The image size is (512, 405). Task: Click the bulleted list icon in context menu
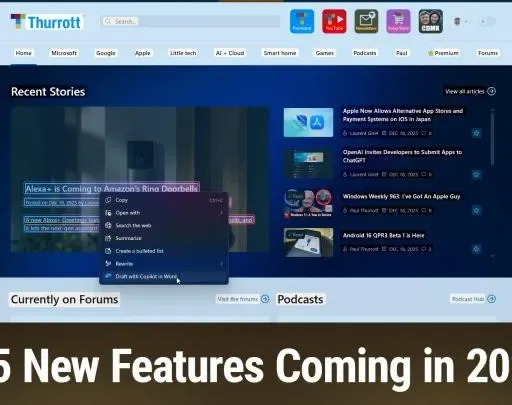coord(108,251)
